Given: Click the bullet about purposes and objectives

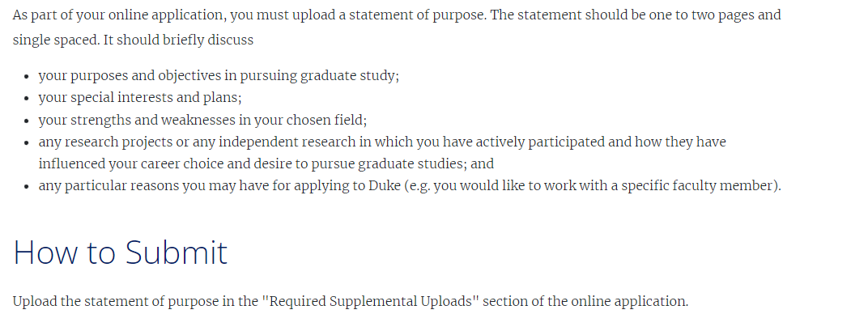Looking at the screenshot, I should coord(219,76).
